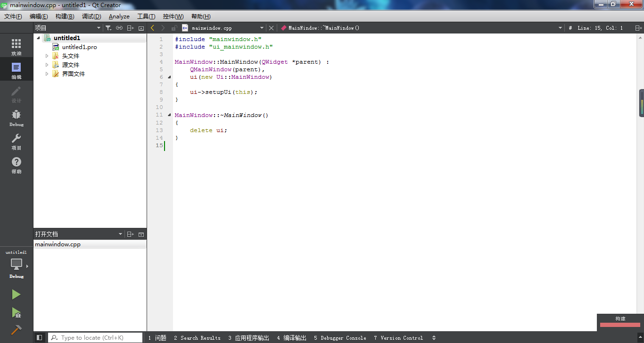Select untitled1.pro in the project tree
This screenshot has width=644, height=343.
click(80, 47)
